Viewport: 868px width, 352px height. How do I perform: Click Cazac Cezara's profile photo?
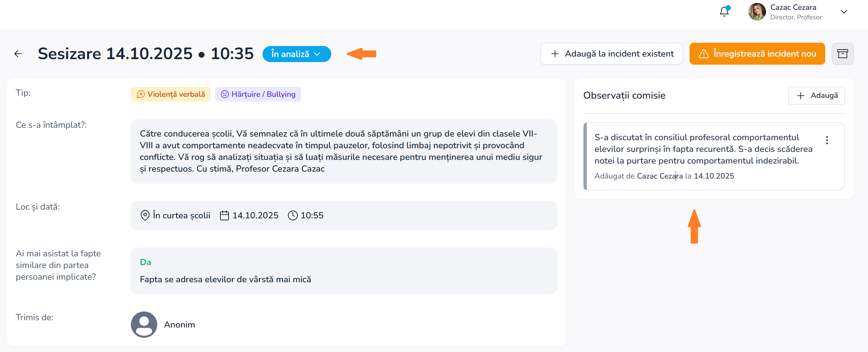pos(757,12)
